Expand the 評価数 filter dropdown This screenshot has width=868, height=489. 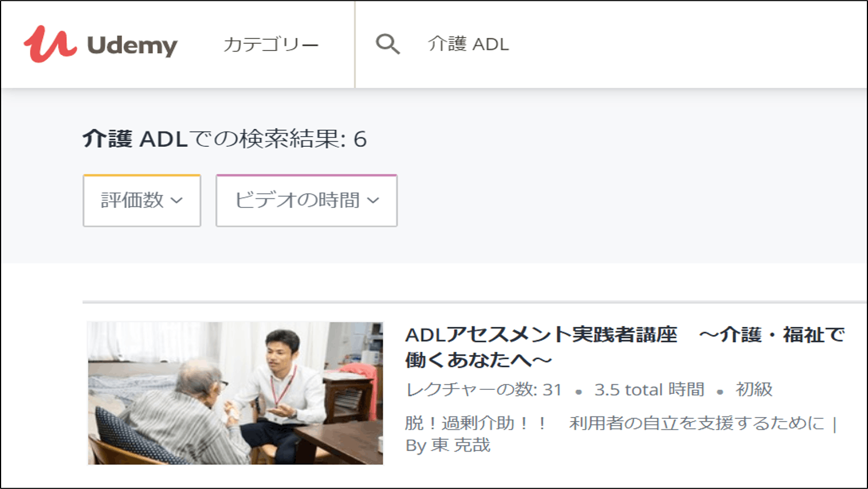point(142,200)
